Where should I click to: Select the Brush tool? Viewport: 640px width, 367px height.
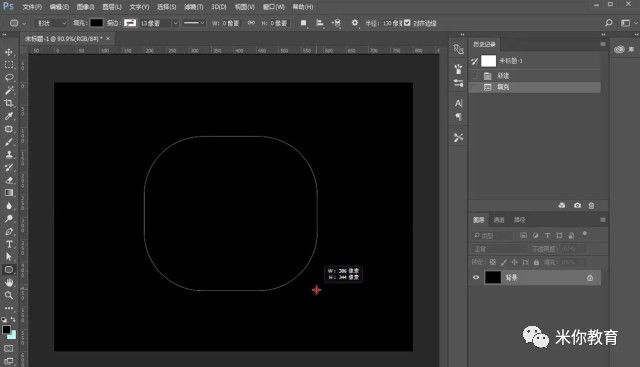coord(9,142)
